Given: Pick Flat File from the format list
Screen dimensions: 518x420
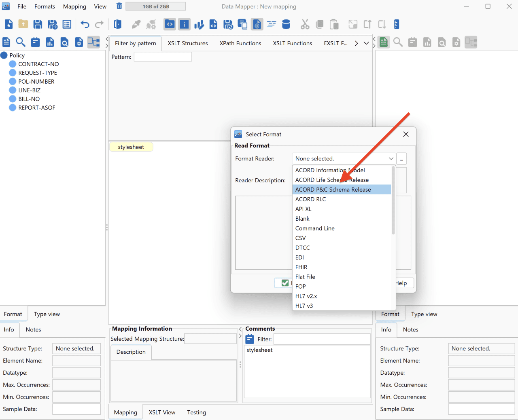Looking at the screenshot, I should coord(342,277).
